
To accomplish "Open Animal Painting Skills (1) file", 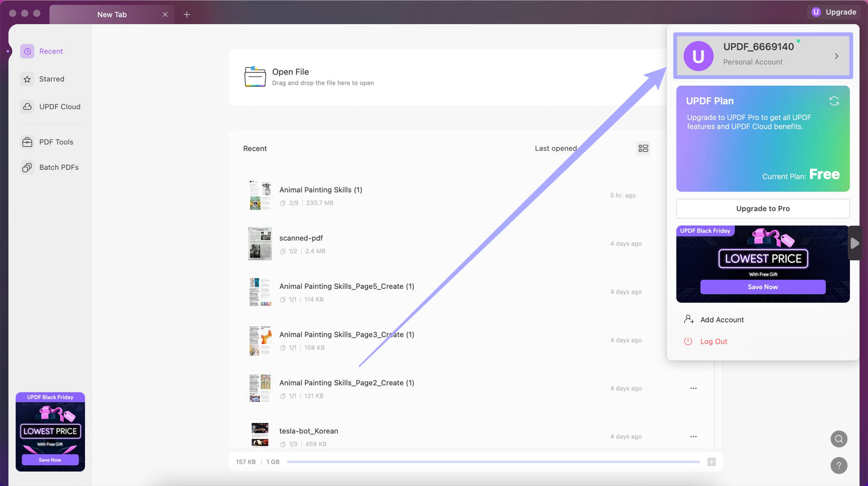I will [320, 190].
